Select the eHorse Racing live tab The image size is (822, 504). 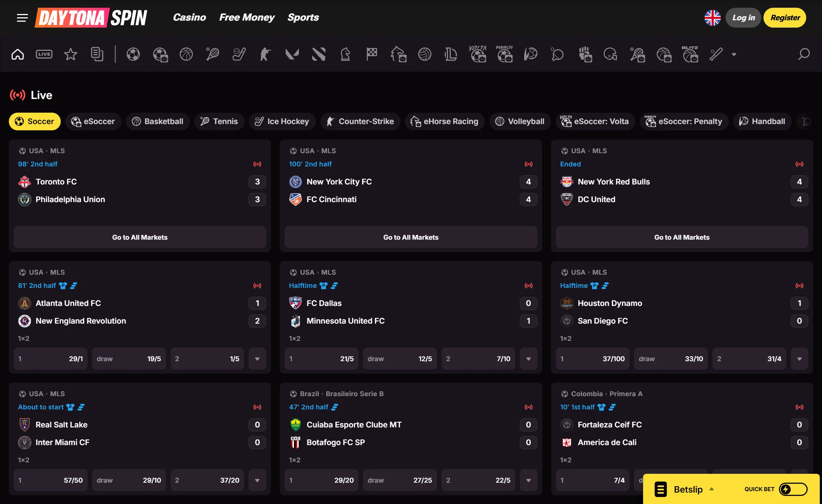coord(445,121)
